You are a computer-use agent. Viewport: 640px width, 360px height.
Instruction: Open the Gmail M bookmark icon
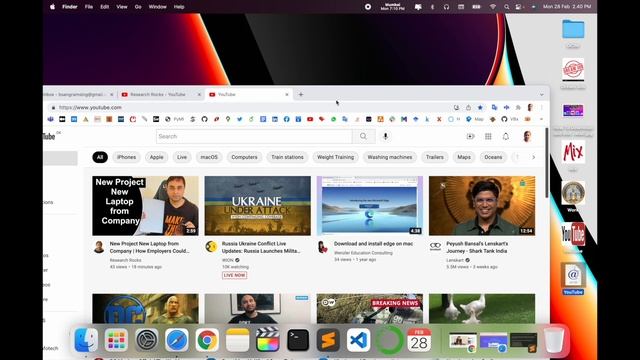click(x=404, y=119)
